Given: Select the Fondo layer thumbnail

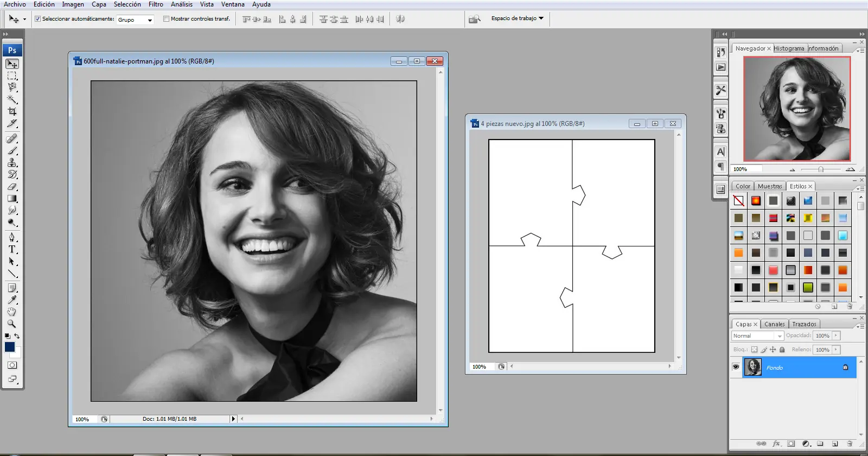Looking at the screenshot, I should [x=752, y=367].
